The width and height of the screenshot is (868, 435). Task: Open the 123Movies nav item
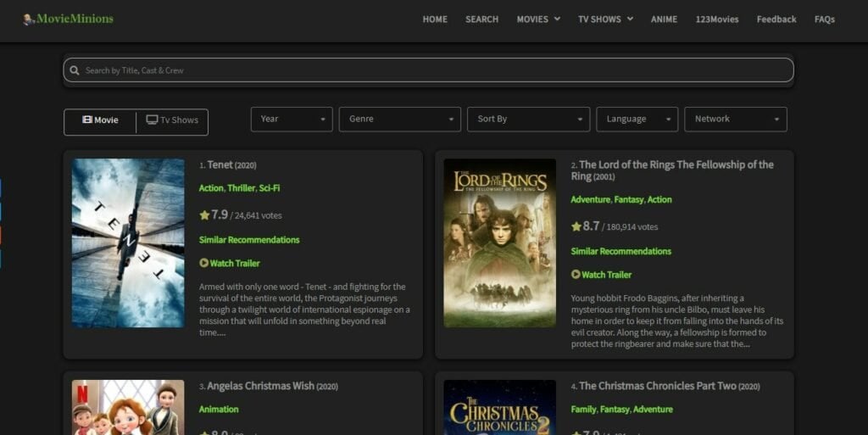[717, 20]
